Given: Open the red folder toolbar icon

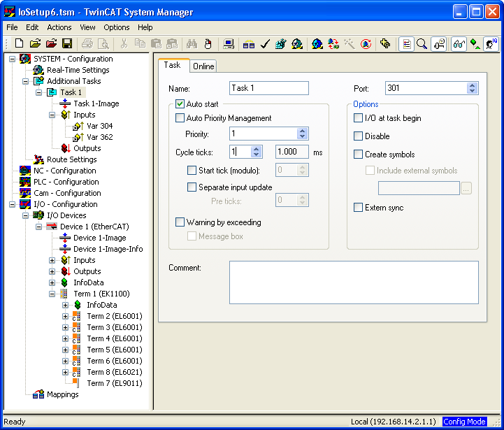Looking at the screenshot, I should tap(51, 43).
